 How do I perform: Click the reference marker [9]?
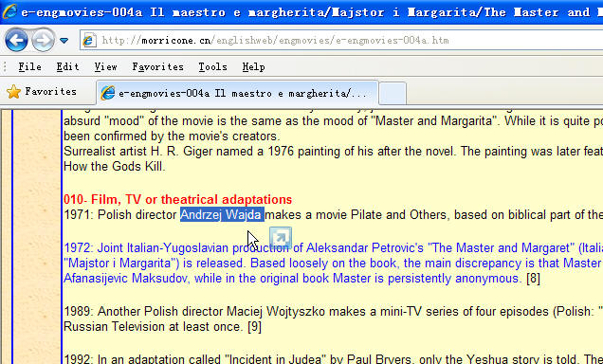(x=255, y=326)
